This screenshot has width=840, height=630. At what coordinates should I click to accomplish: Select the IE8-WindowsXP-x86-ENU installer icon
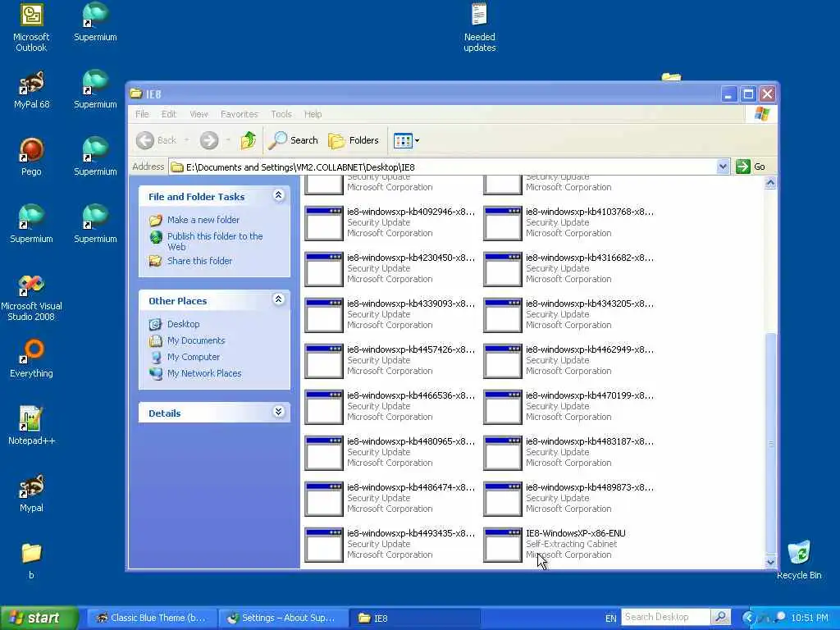point(503,546)
